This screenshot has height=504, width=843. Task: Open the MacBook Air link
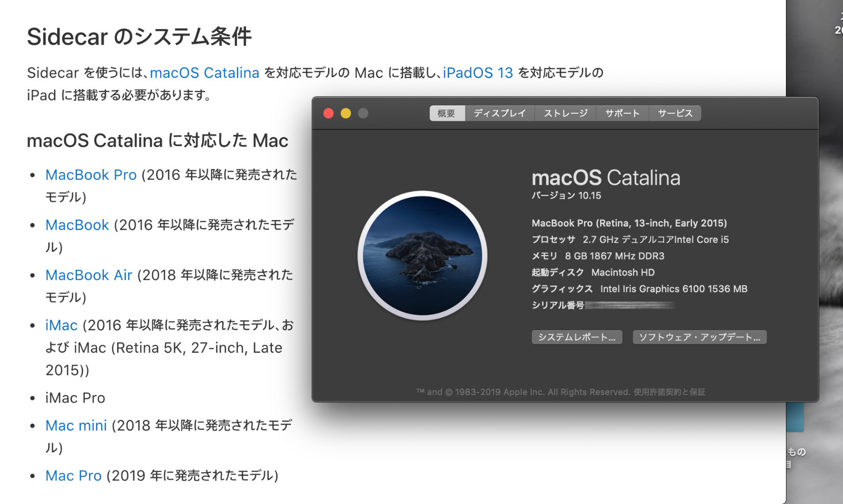pos(89,275)
